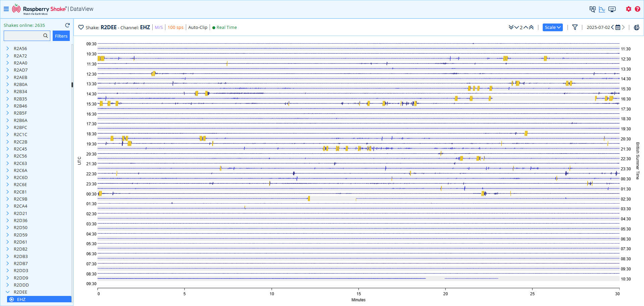Increase amplitude by one step (single up chevron)

[526, 27]
